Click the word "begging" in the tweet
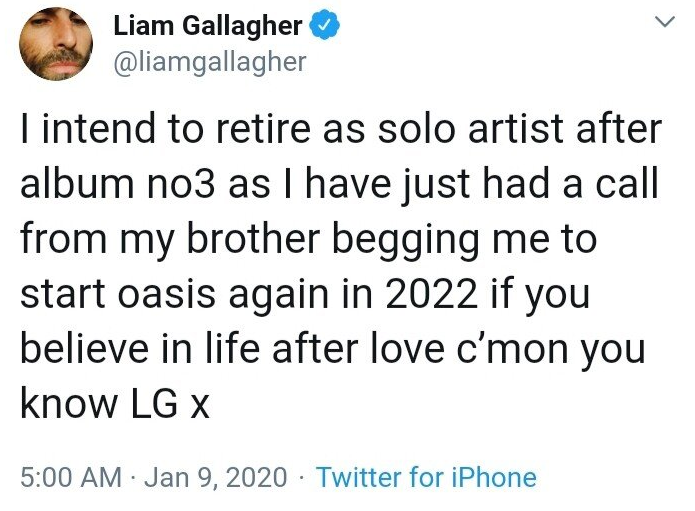 pos(424,239)
